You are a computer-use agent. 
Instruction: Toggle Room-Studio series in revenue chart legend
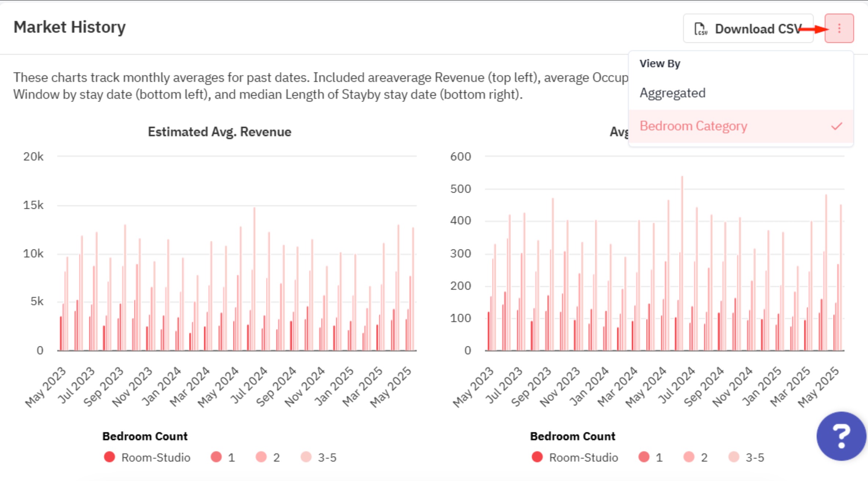[147, 458]
